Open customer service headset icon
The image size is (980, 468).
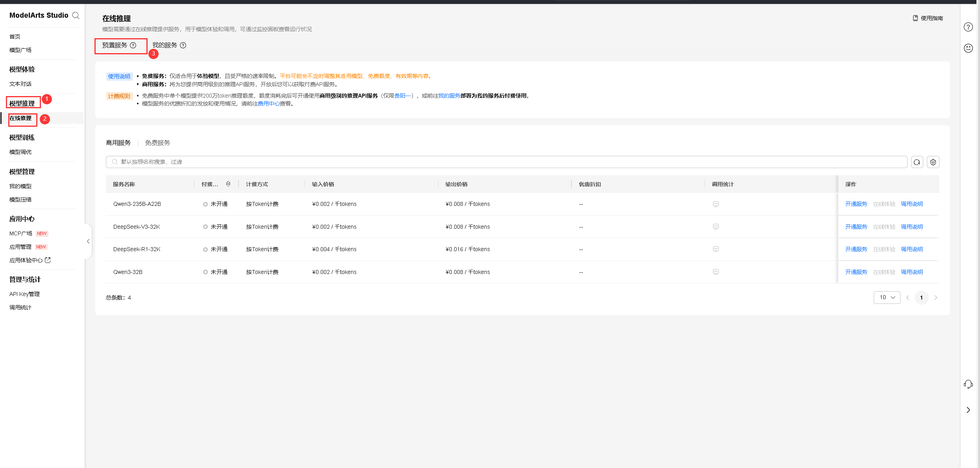point(968,384)
